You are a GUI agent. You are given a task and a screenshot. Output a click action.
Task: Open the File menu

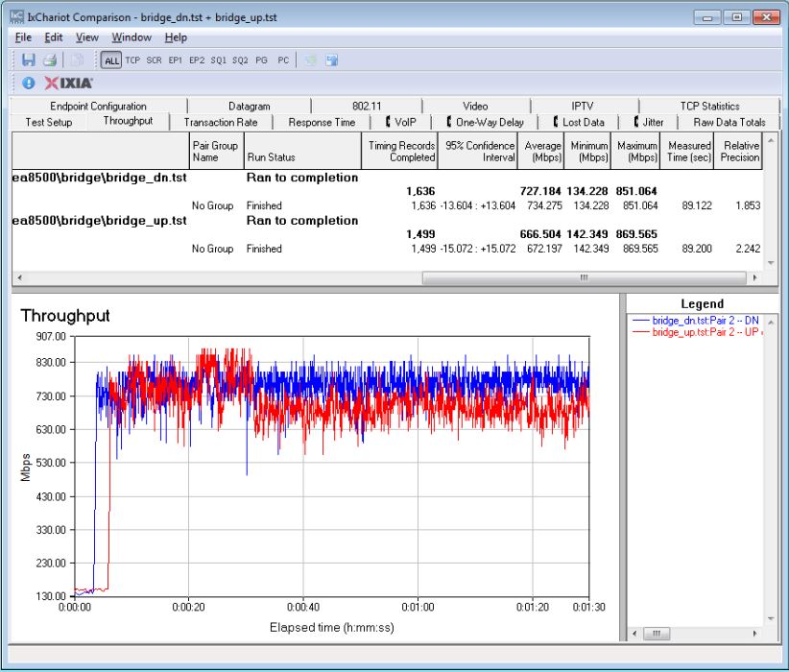click(x=23, y=37)
